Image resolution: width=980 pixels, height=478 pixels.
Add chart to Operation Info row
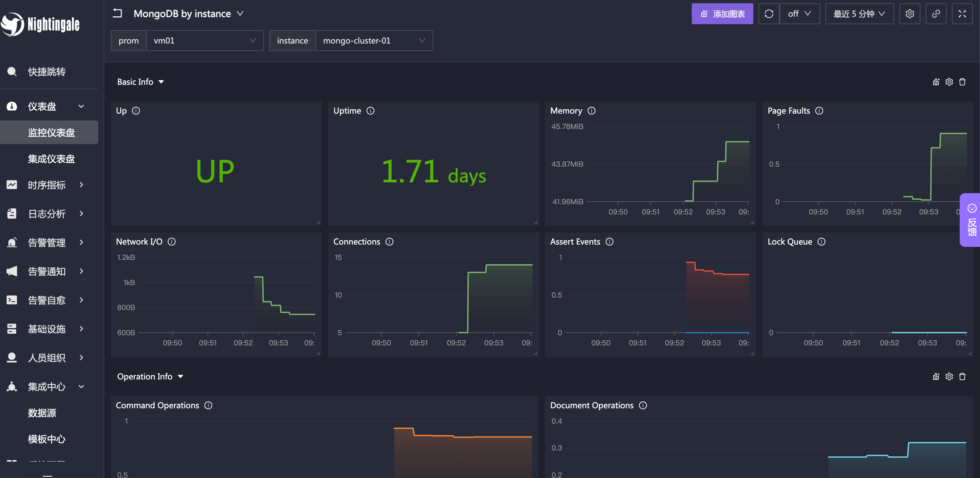point(936,377)
